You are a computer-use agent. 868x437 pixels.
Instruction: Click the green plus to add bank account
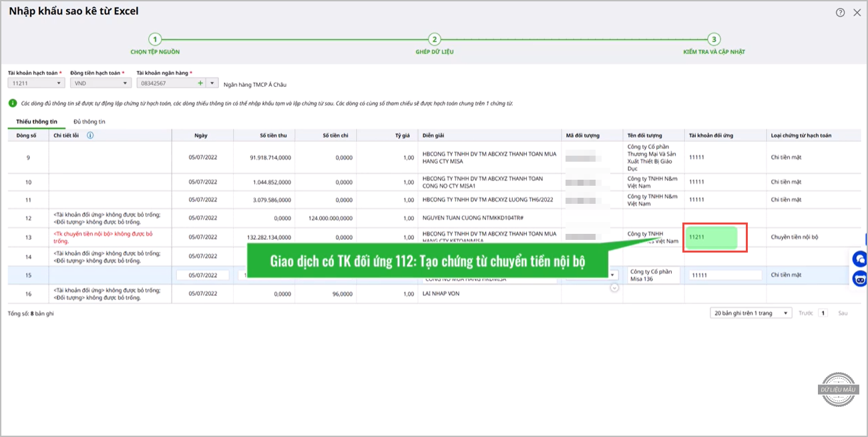click(200, 83)
